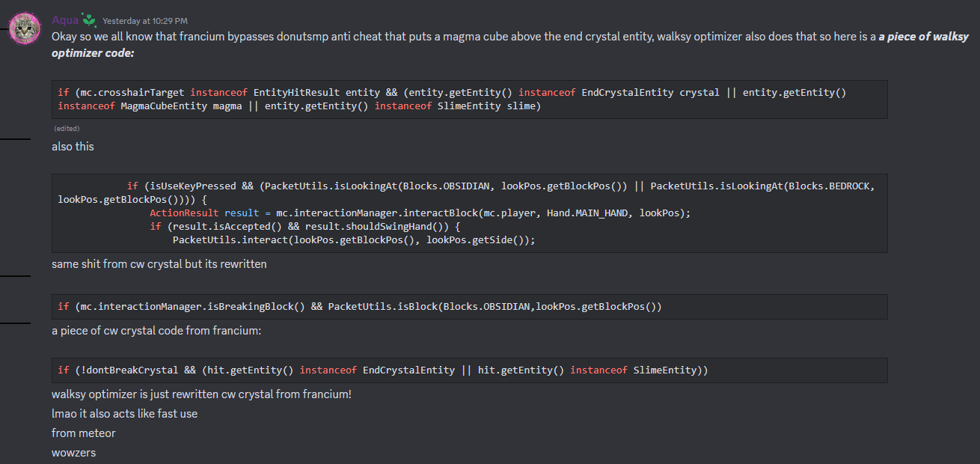Select the message 'also this'
The width and height of the screenshot is (980, 464).
(x=73, y=146)
